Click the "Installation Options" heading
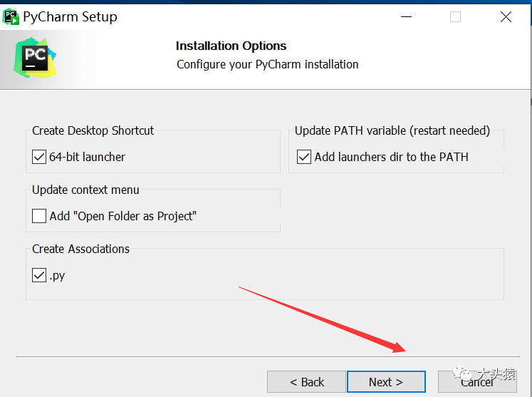Viewport: 532px width, 397px height. 231,46
